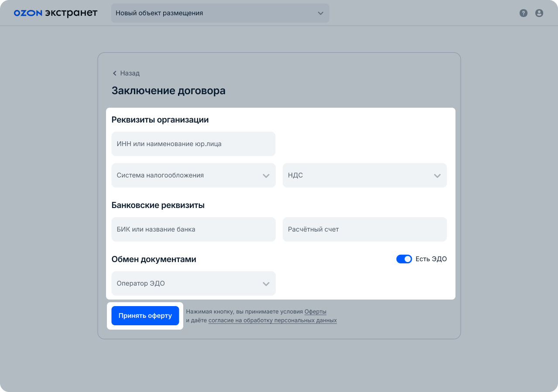Click the back chevron arrow icon

[115, 73]
